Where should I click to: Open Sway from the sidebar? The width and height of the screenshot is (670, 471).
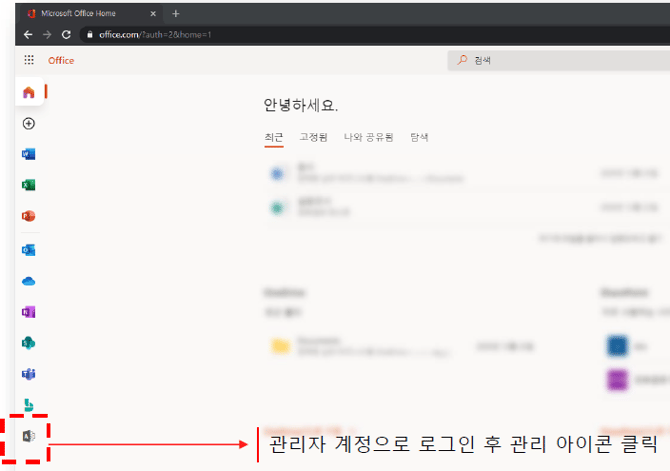(x=29, y=405)
